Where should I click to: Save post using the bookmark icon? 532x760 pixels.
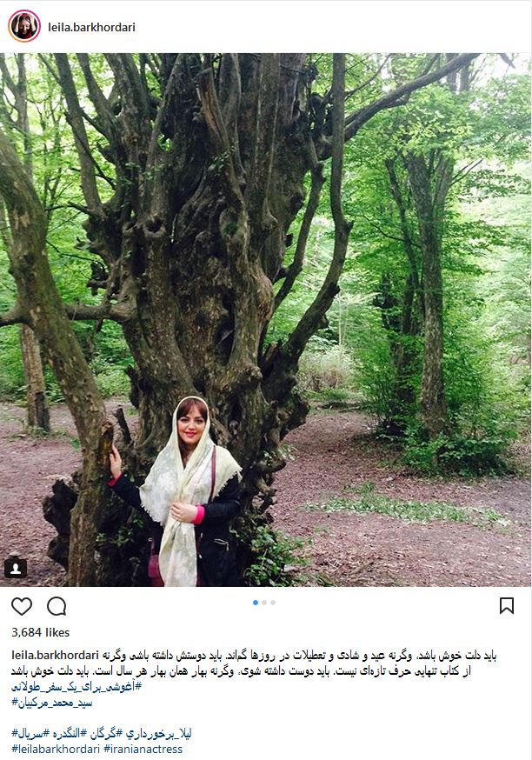pyautogui.click(x=507, y=606)
